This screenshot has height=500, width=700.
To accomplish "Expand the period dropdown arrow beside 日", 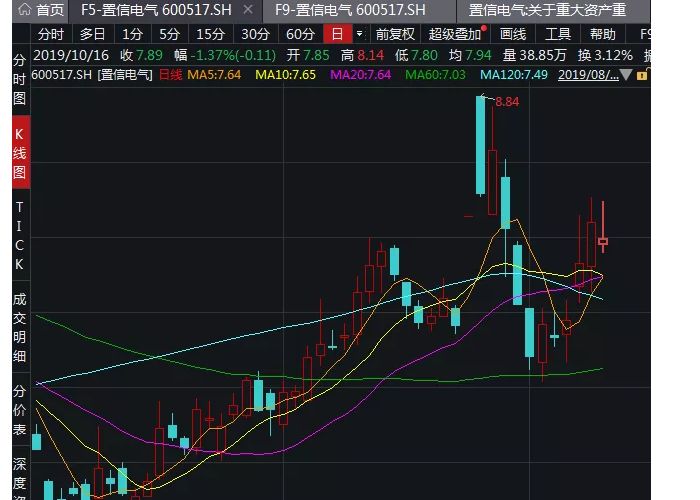I will tap(359, 34).
